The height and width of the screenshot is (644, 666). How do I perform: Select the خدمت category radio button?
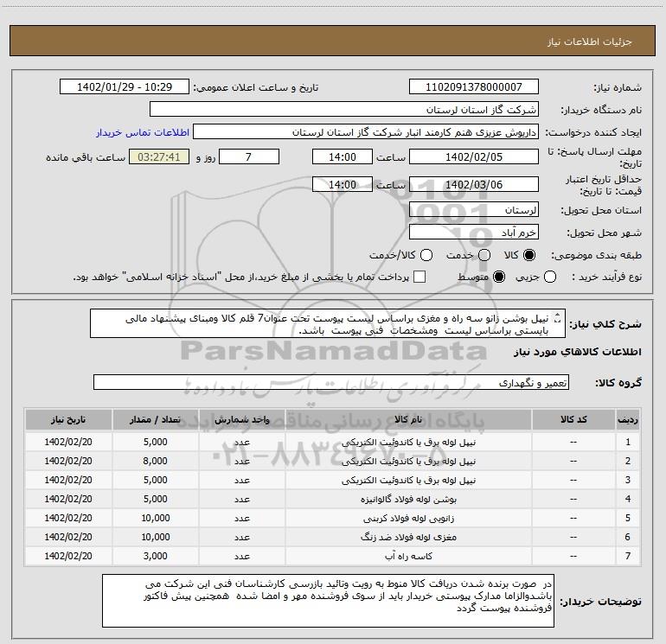point(484,255)
